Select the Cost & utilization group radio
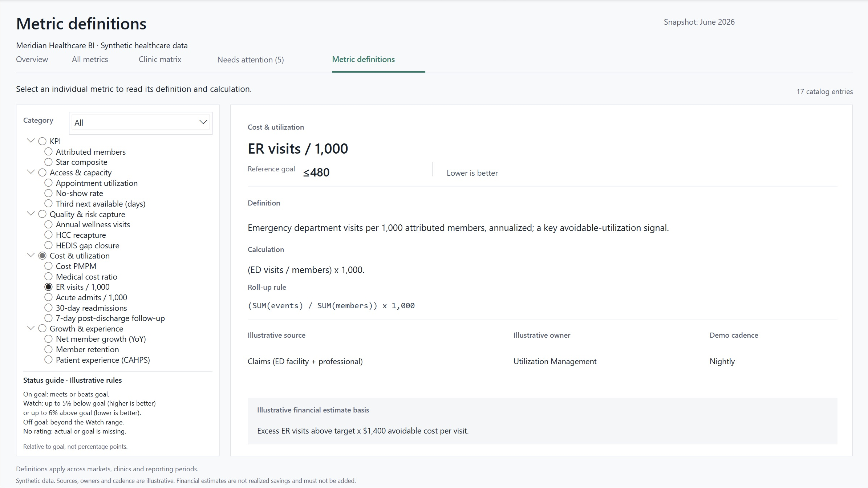The width and height of the screenshot is (868, 488). [42, 256]
